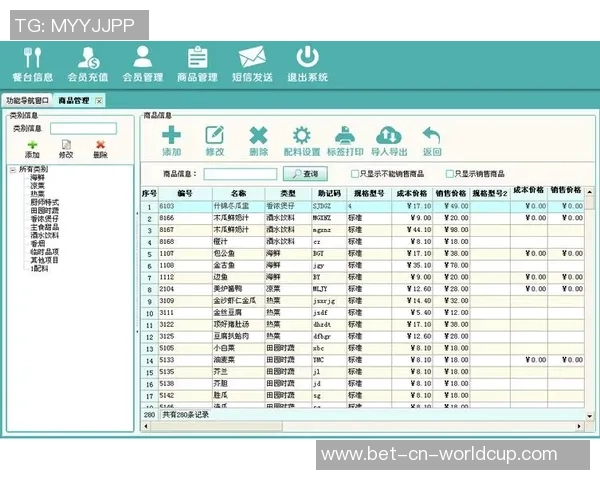
Task: Sort by the 编号 column header
Action: [x=185, y=193]
